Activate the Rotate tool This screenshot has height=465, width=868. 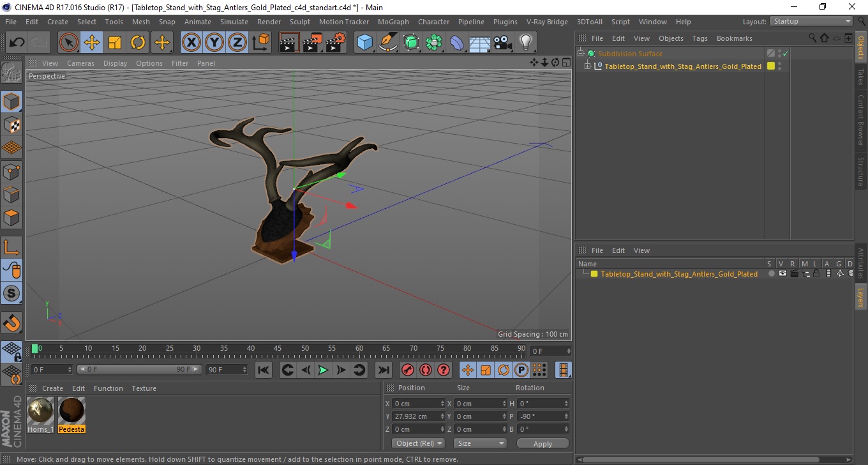coord(138,43)
